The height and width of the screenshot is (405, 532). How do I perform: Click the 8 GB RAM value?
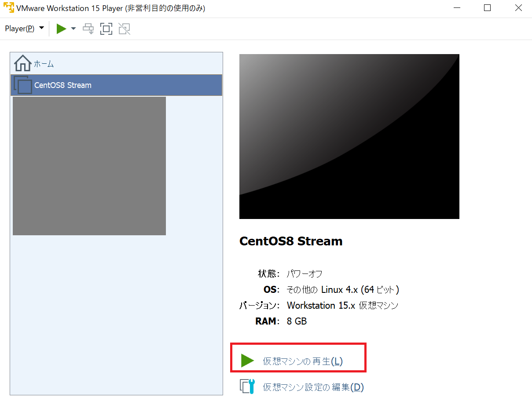tap(297, 321)
